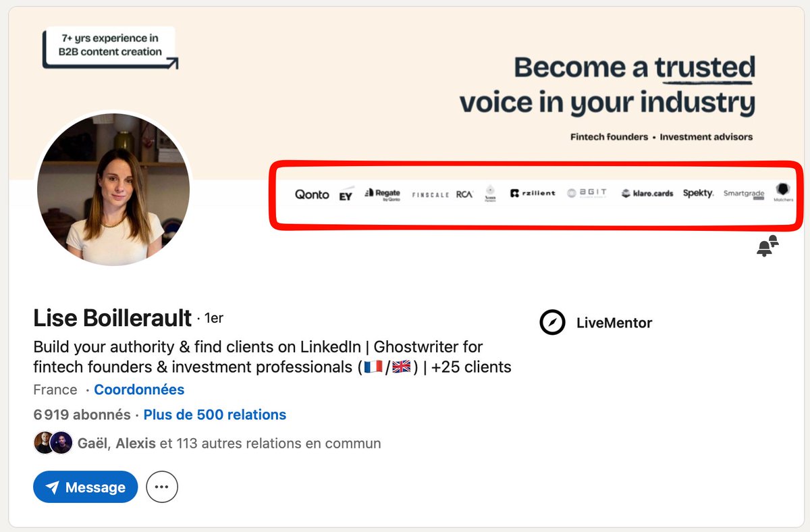Click the Finscale logo in banner
The image size is (810, 532).
coord(431,194)
